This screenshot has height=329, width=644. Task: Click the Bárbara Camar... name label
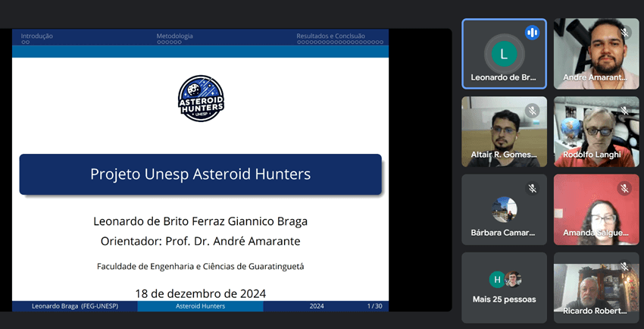[503, 233]
